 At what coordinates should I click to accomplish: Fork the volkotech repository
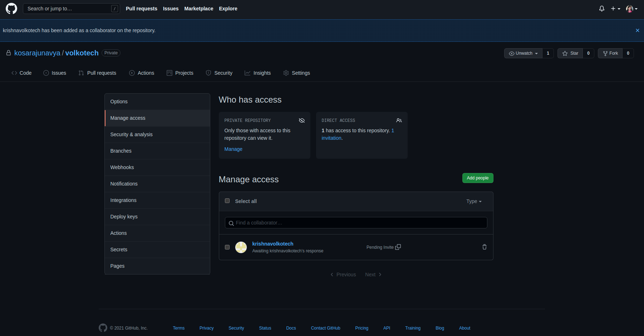click(610, 53)
